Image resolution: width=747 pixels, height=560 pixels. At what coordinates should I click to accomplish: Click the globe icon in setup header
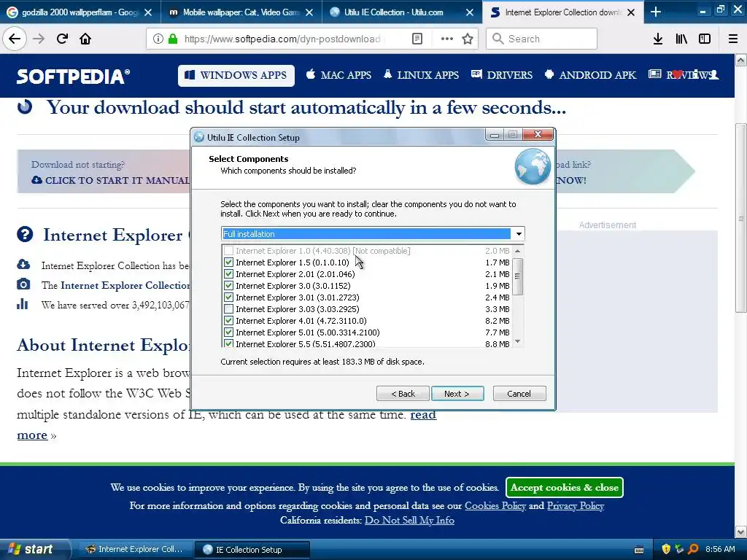pos(533,167)
